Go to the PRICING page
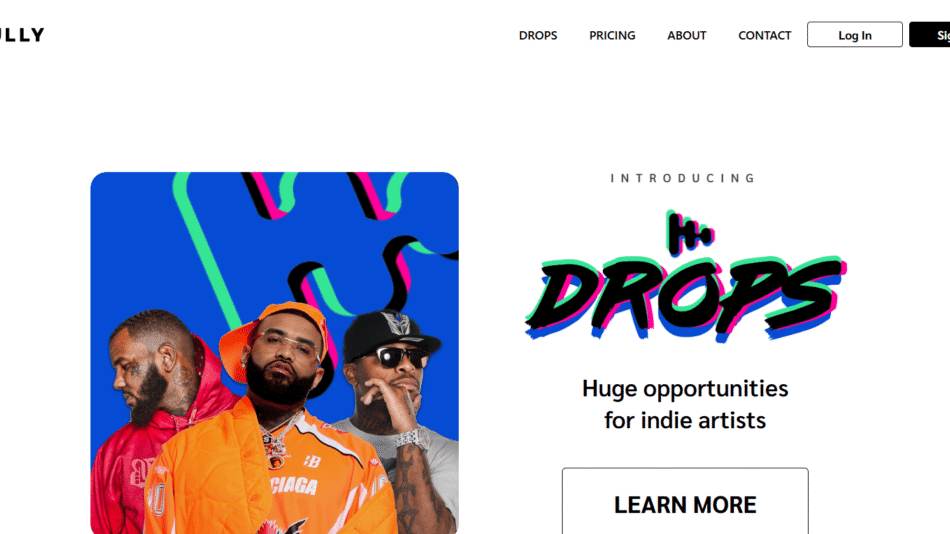The height and width of the screenshot is (534, 950). [612, 35]
